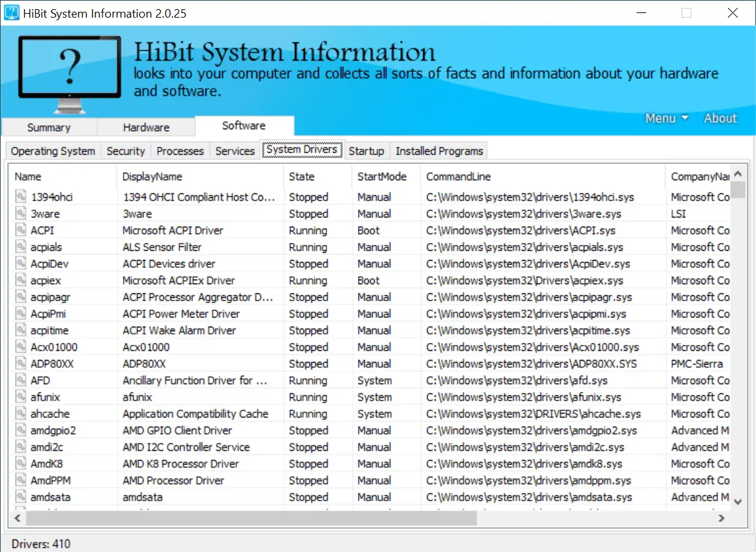Click the driver icon beside acpials

[21, 246]
